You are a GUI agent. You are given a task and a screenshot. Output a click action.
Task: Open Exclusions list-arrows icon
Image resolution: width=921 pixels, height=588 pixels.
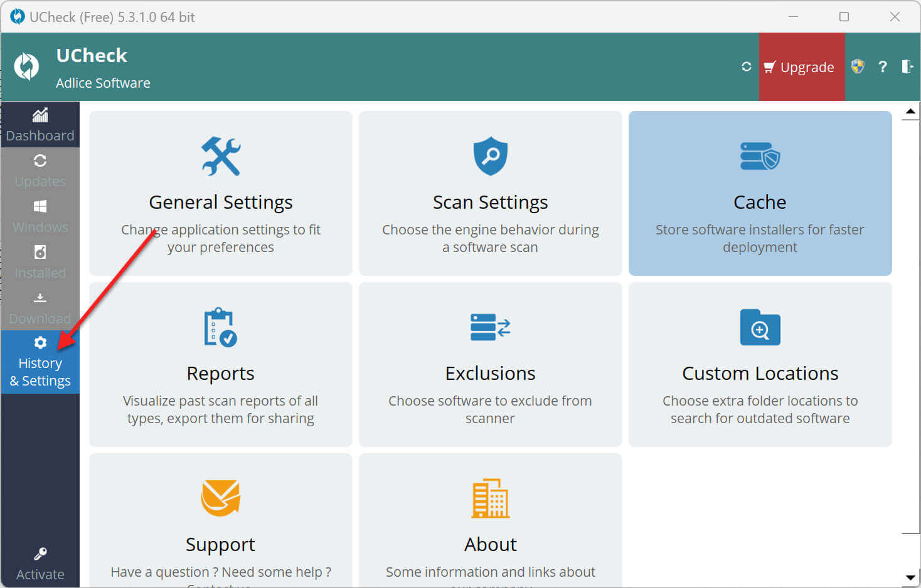[491, 327]
